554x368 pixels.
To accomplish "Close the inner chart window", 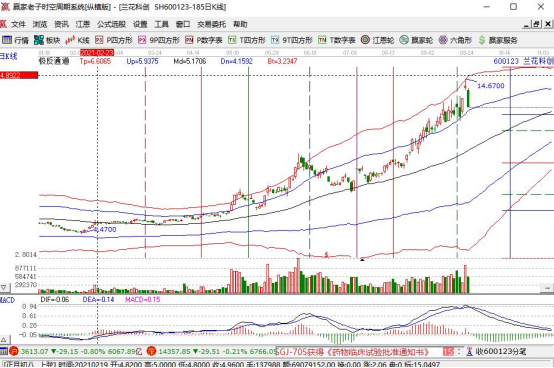I will click(x=548, y=24).
